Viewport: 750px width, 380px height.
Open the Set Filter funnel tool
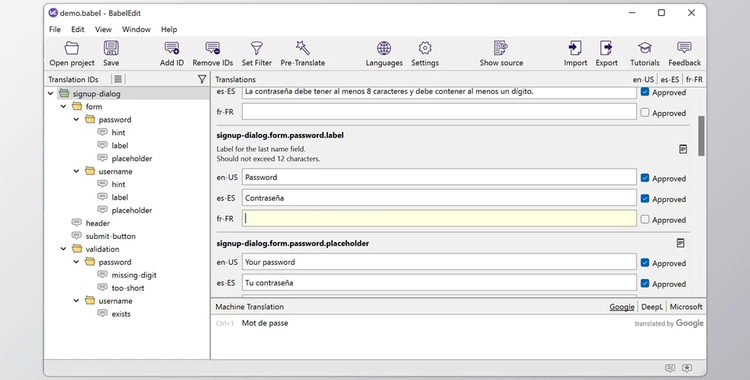point(257,48)
